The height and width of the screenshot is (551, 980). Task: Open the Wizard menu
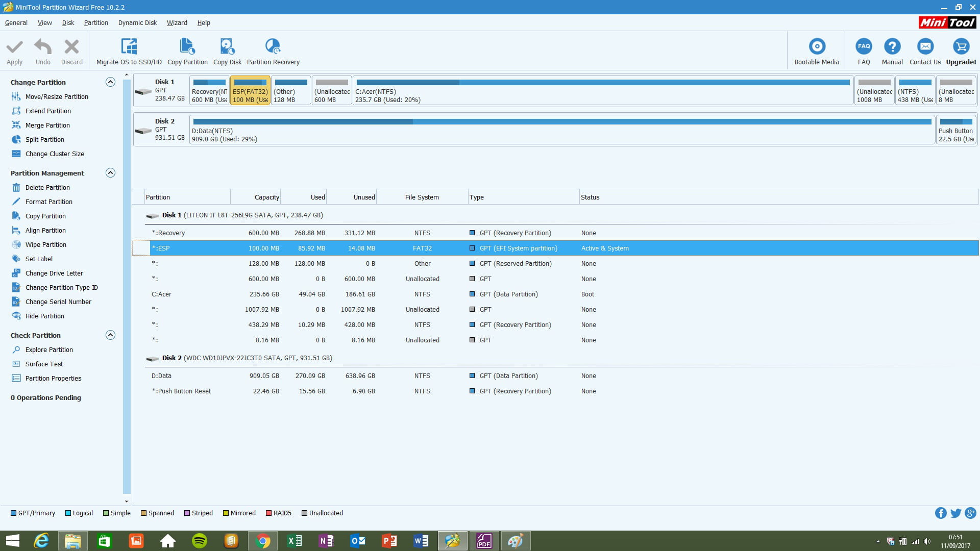(x=177, y=23)
